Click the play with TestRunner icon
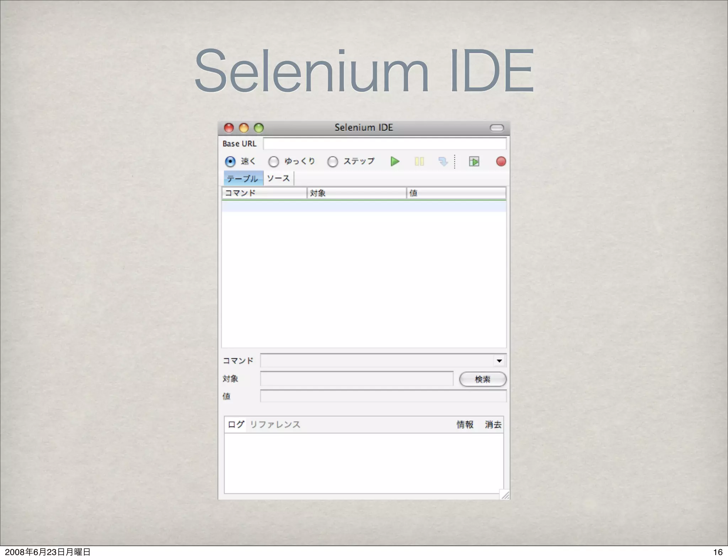Screen dimensions: 728x560 click(474, 162)
